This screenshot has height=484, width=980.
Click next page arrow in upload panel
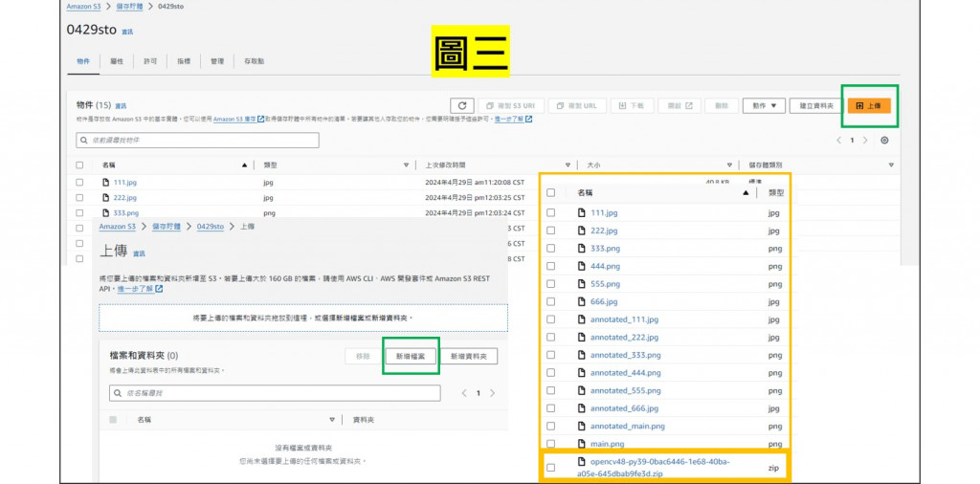click(x=493, y=393)
